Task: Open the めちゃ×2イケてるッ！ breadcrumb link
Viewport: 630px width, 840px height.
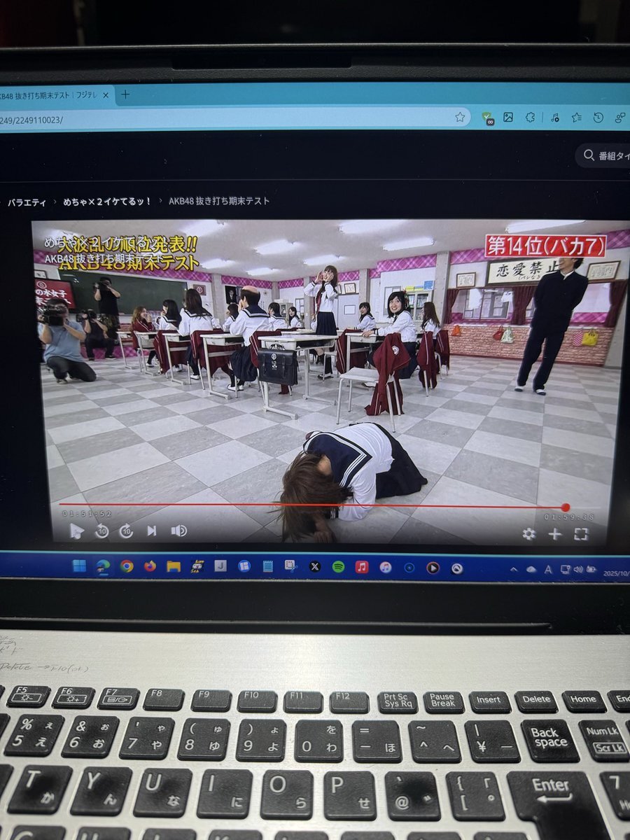Action: point(107,202)
